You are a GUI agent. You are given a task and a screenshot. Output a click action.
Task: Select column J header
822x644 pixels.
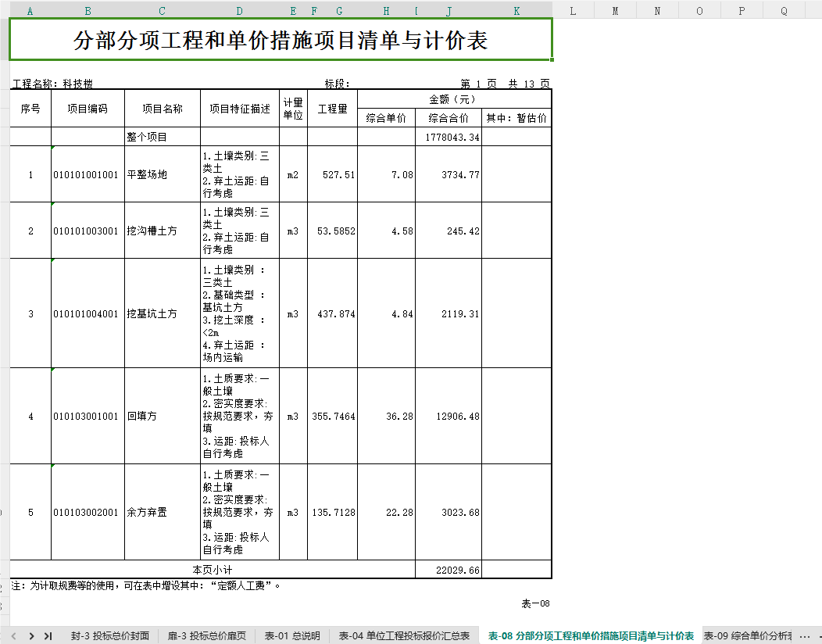(x=449, y=11)
